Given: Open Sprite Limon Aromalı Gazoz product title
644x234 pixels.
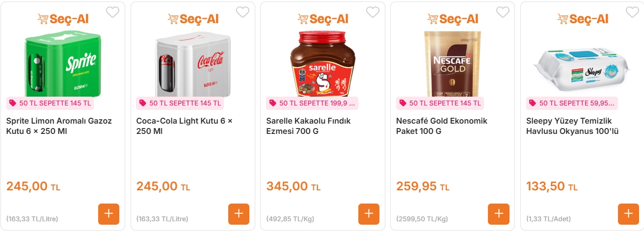Looking at the screenshot, I should click(59, 126).
